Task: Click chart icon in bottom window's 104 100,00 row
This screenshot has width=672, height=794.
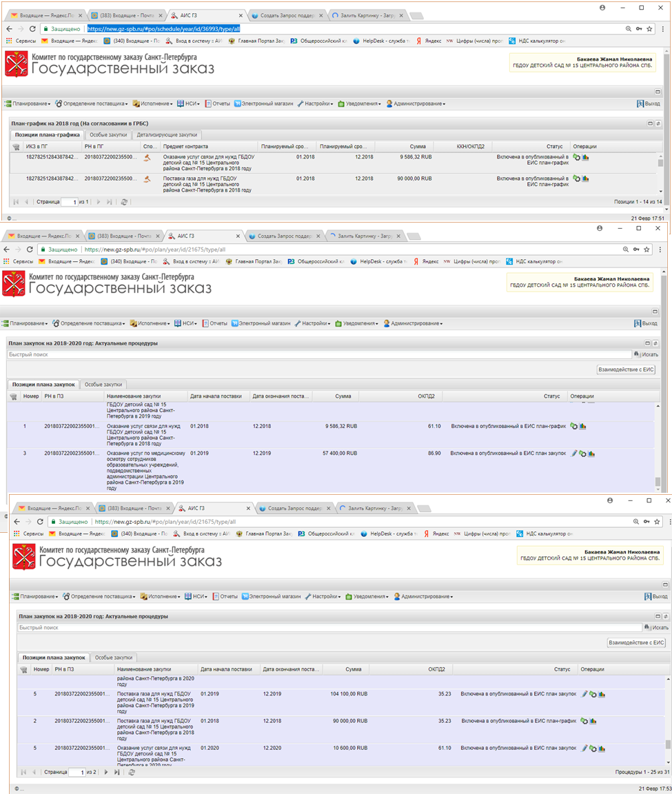Action: [x=602, y=694]
